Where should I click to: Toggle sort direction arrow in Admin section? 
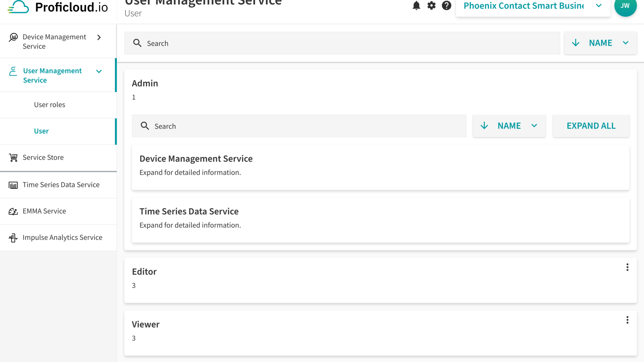click(484, 126)
